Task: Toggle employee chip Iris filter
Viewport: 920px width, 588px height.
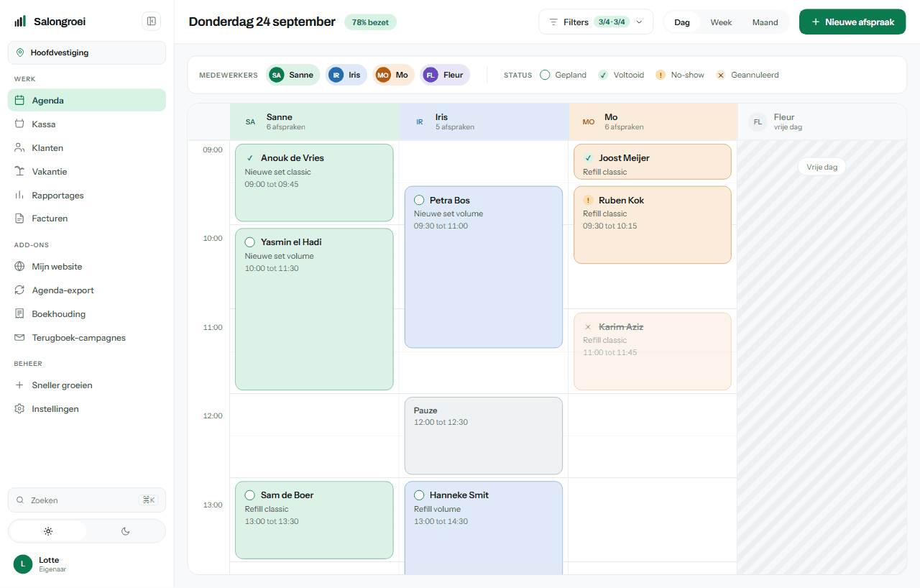Action: click(346, 75)
